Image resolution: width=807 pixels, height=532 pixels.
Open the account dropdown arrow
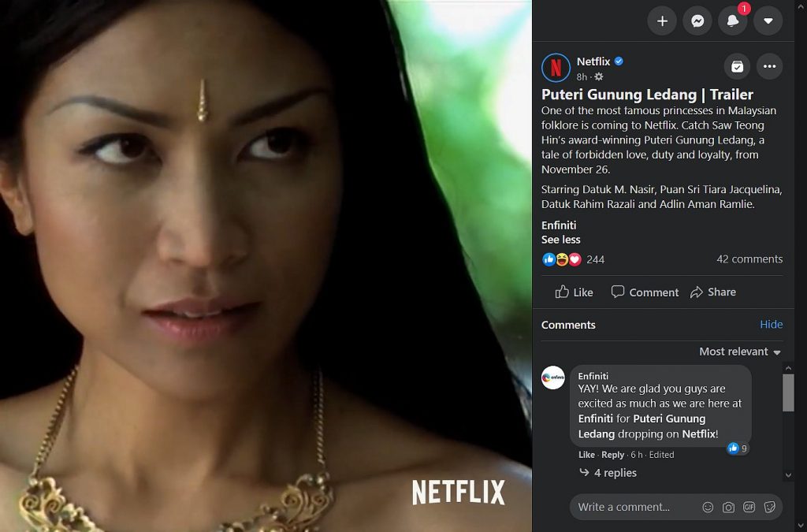(768, 20)
